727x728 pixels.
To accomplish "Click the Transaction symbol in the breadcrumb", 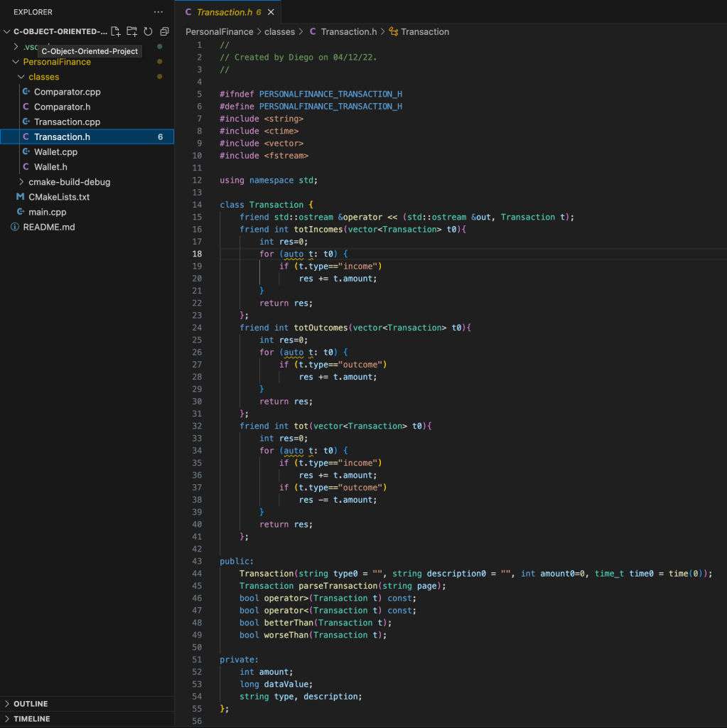I will tap(424, 32).
